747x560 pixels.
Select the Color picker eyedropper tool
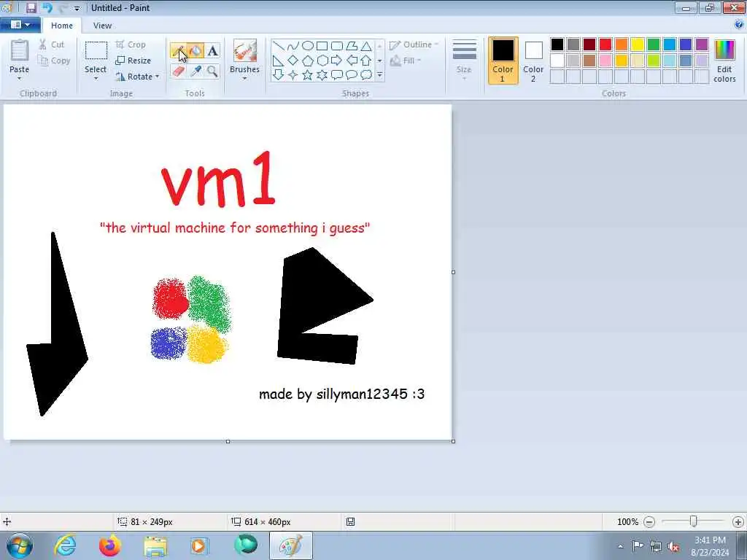point(196,71)
